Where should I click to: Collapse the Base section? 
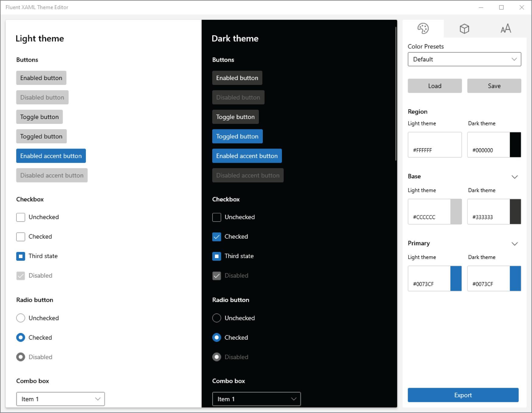515,177
